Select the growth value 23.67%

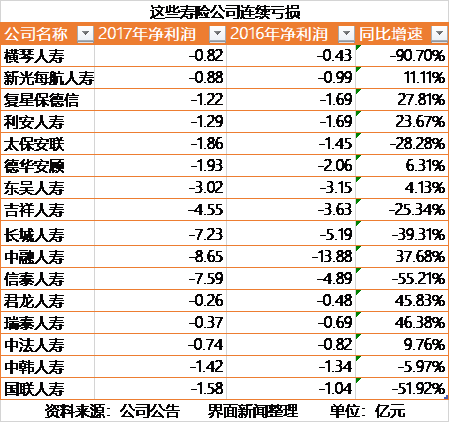click(x=420, y=121)
